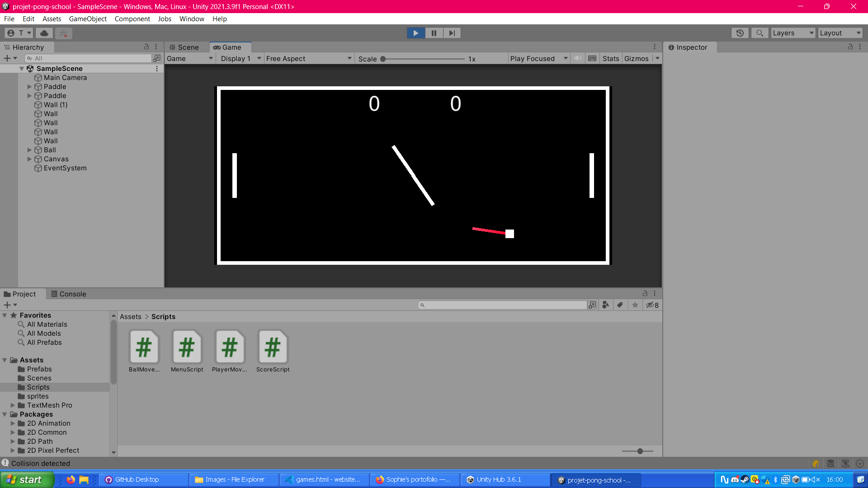Image resolution: width=868 pixels, height=488 pixels.
Task: Open Undo History icon in toolbar
Action: click(x=740, y=33)
